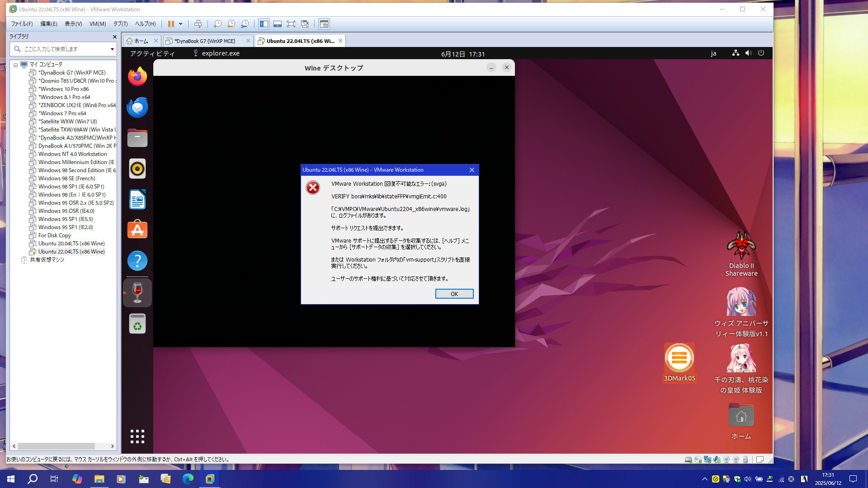This screenshot has height=488, width=868.
Task: Open the Ubuntu clock and calendar
Action: click(x=463, y=54)
